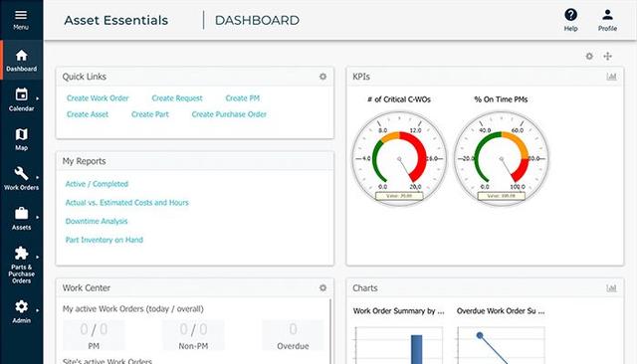Open Work Center settings gear

click(322, 287)
